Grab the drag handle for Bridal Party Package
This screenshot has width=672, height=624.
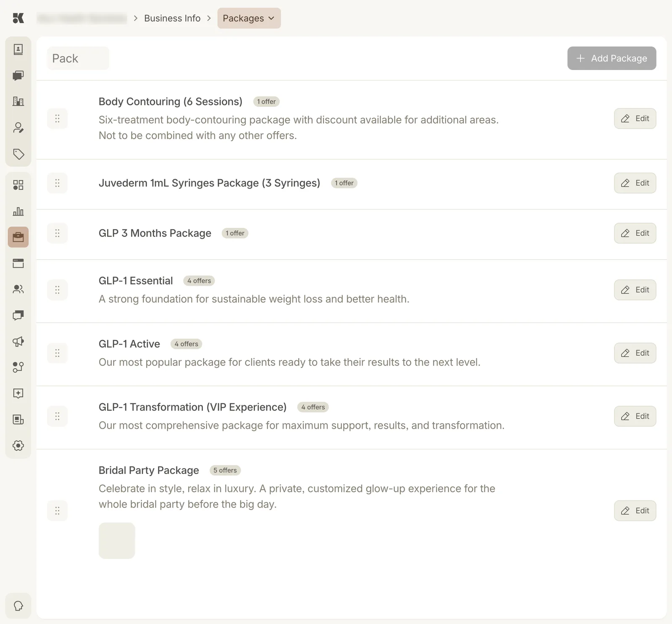pos(58,511)
